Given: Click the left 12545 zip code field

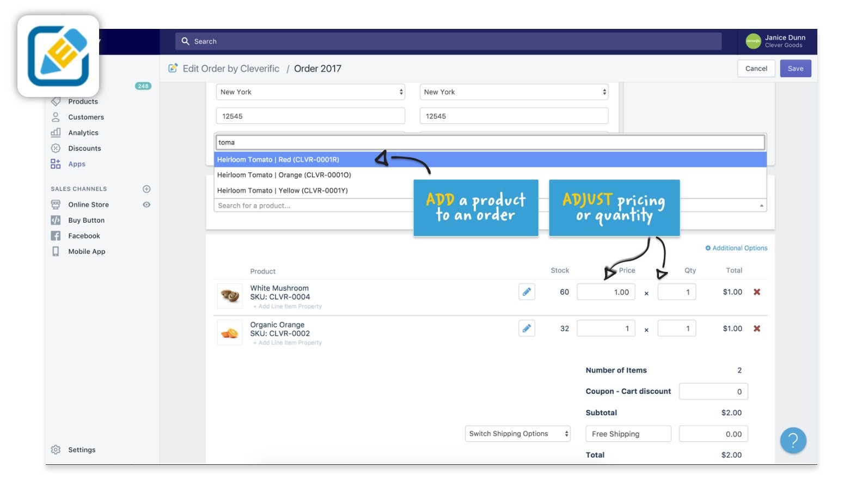Looking at the screenshot, I should click(310, 116).
